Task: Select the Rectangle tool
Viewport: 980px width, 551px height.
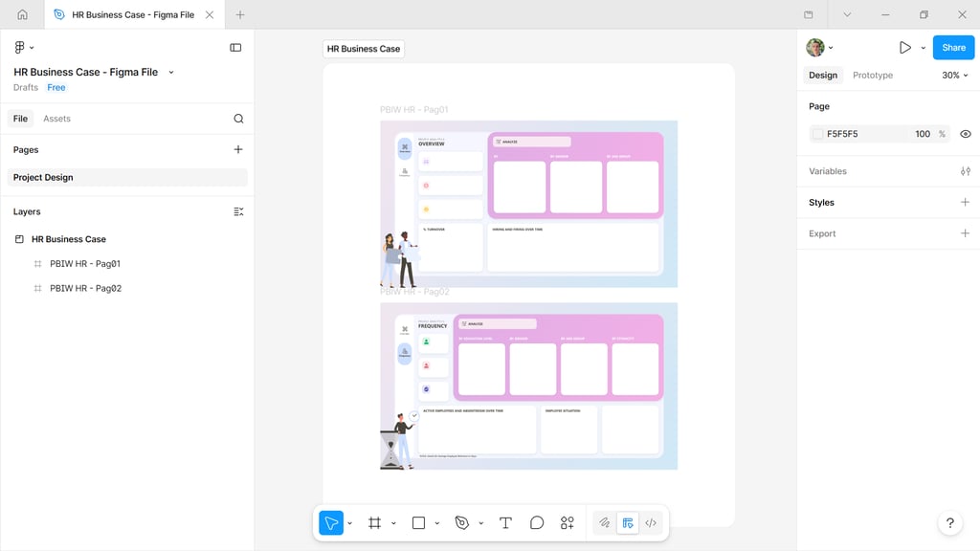Action: pyautogui.click(x=418, y=522)
